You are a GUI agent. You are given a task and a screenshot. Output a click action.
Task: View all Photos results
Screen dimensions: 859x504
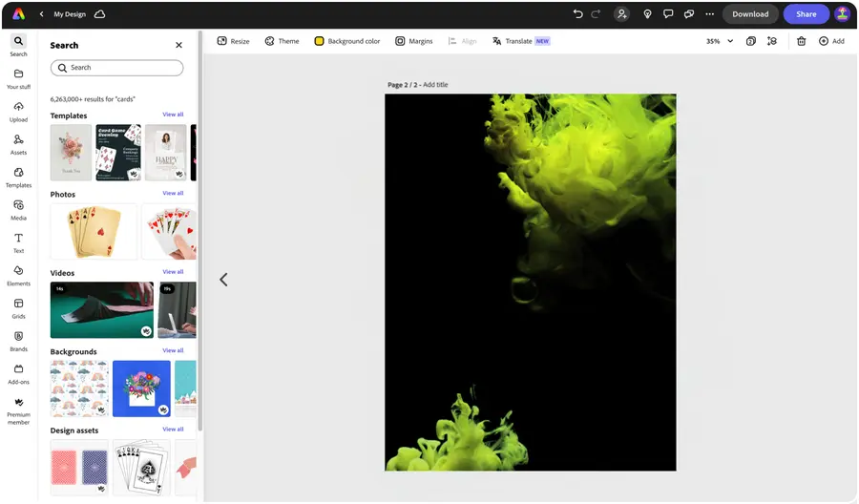(x=173, y=193)
